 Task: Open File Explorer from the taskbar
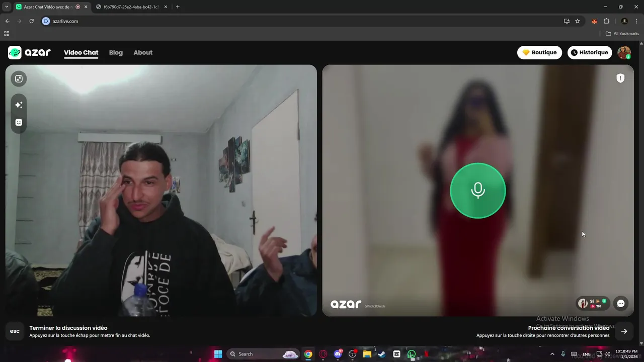(367, 354)
